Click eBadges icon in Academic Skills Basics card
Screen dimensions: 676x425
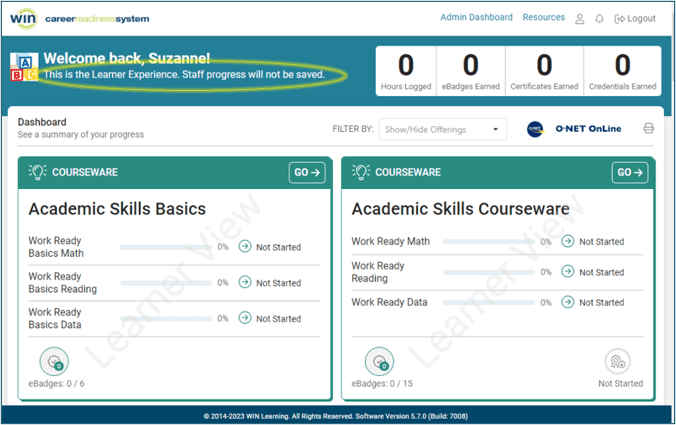[x=54, y=362]
